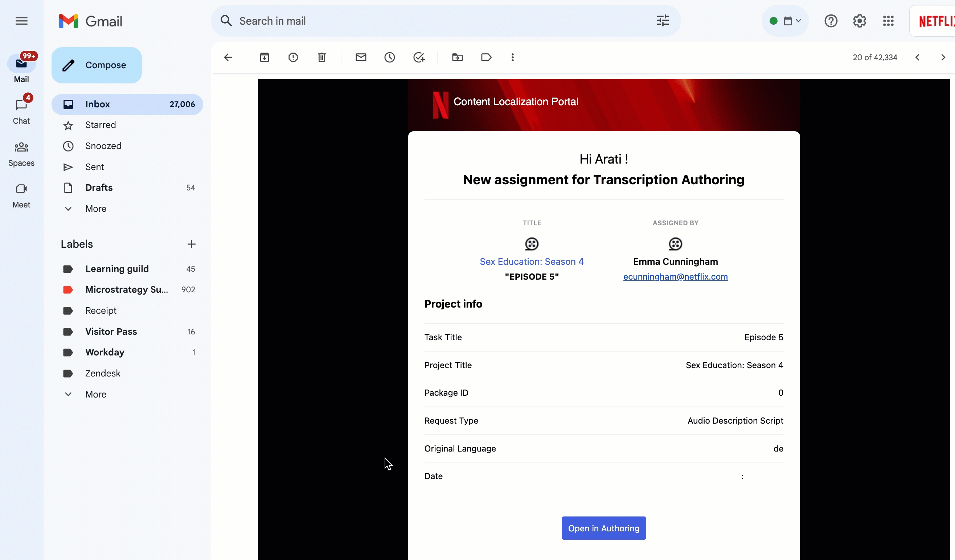Open Starred folder
The image size is (955, 560).
127,125
